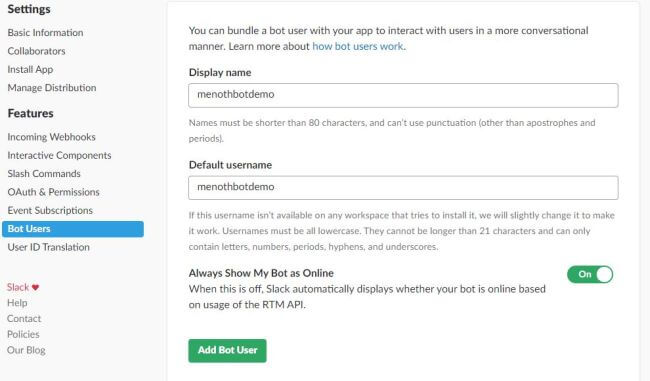Open User ID Translation page
650x381 pixels.
tap(49, 247)
